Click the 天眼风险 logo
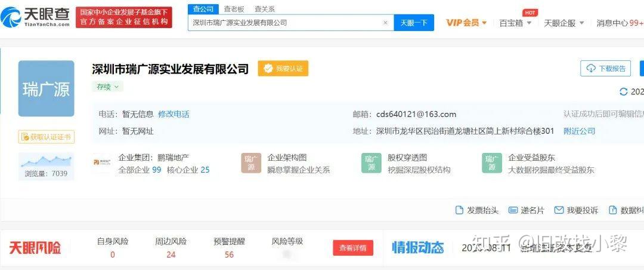Viewport: 644px width, 270px height. tap(35, 248)
